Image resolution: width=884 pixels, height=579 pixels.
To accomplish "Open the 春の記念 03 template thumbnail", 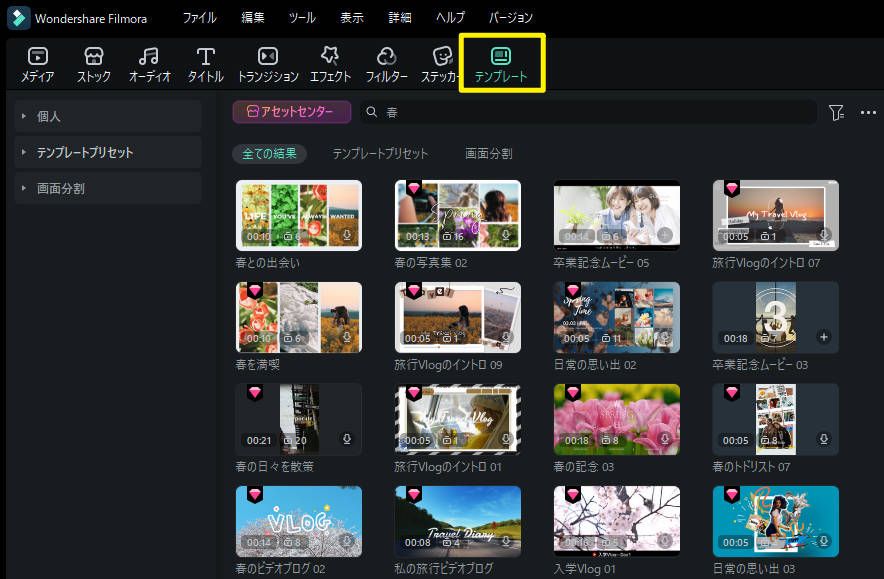I will 616,418.
